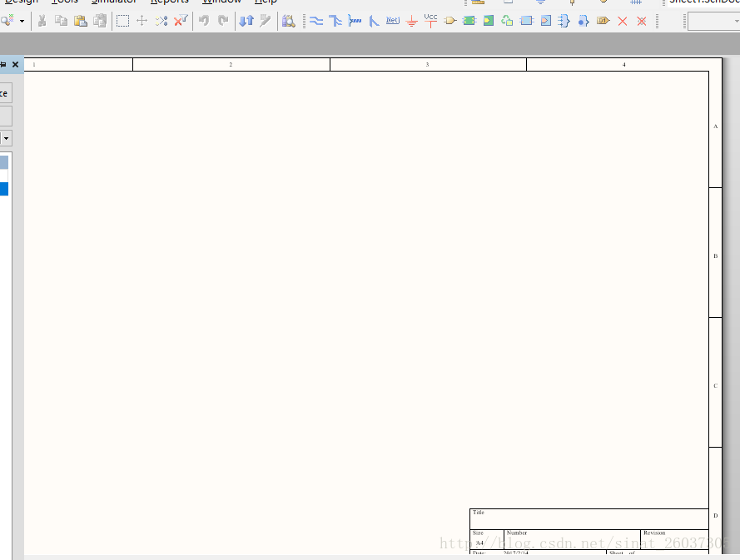Open the Help menu

point(266,2)
